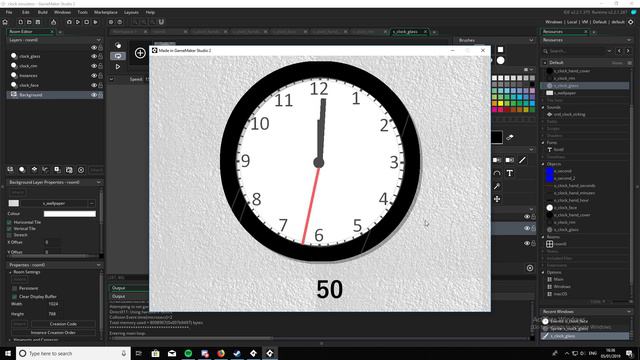Image resolution: width=640 pixels, height=360 pixels.
Task: Select the Line tool in image editor
Action: point(522,160)
